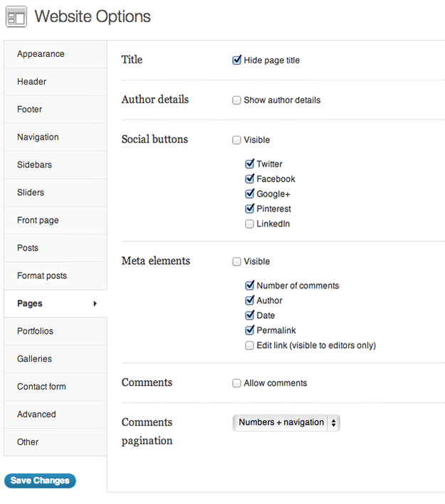Click the arrow beside Pages tab
Screen dimensions: 445x504
click(x=95, y=303)
